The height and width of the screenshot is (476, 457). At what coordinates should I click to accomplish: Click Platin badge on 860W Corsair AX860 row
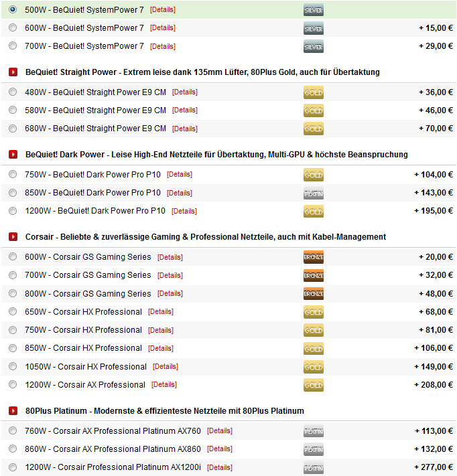(x=314, y=450)
